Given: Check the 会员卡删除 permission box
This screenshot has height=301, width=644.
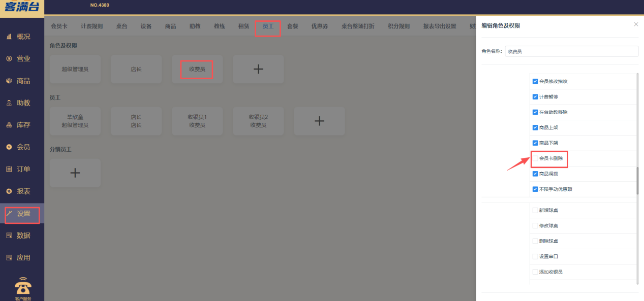Looking at the screenshot, I should pos(535,158).
